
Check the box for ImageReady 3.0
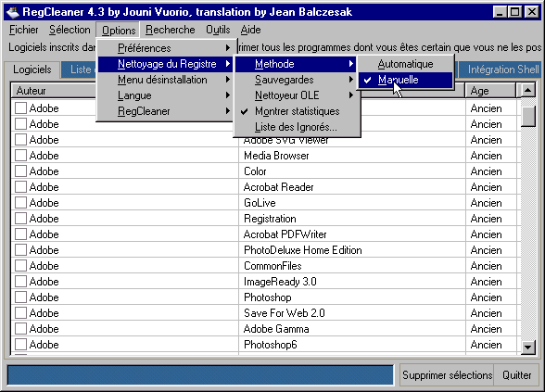20,282
